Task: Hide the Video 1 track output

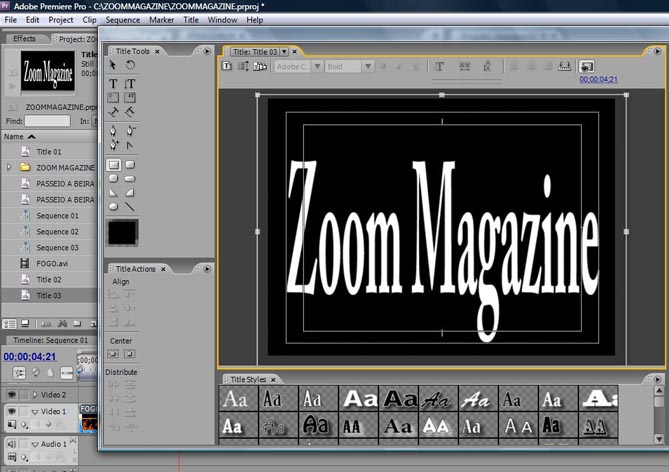Action: [11, 411]
